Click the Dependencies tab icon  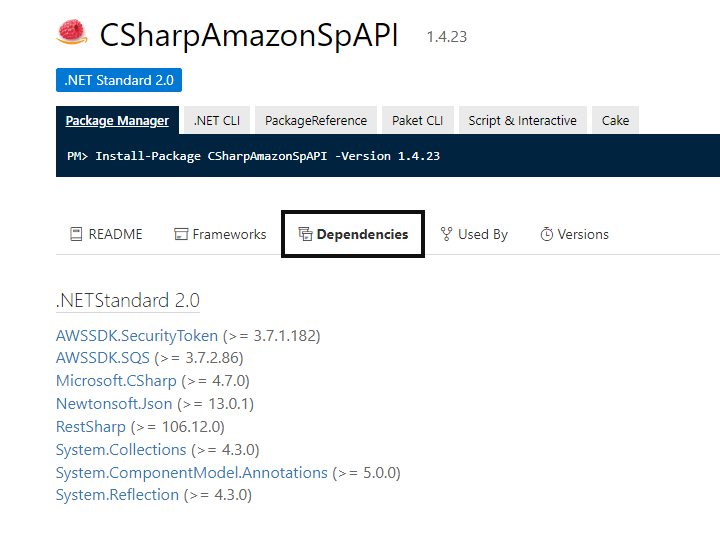pos(305,234)
